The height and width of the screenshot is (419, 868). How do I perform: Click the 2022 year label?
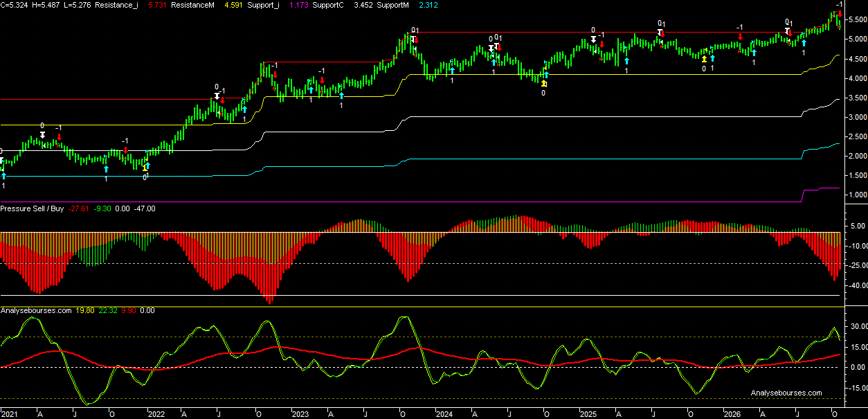[x=156, y=414]
